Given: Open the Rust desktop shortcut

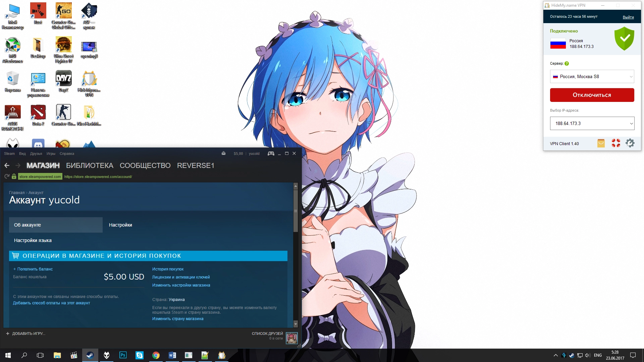Looking at the screenshot, I should pyautogui.click(x=38, y=13).
